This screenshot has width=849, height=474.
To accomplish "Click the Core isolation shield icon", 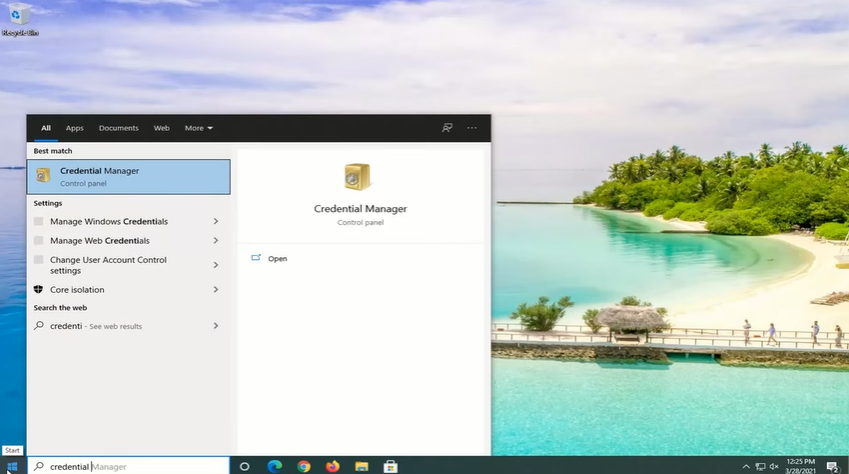I will [38, 289].
